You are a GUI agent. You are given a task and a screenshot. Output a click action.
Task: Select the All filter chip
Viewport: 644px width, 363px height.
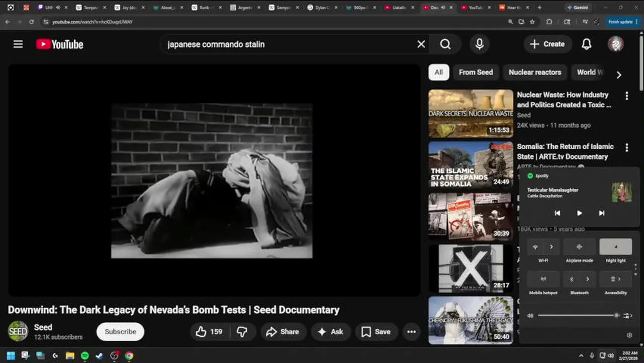click(x=439, y=72)
